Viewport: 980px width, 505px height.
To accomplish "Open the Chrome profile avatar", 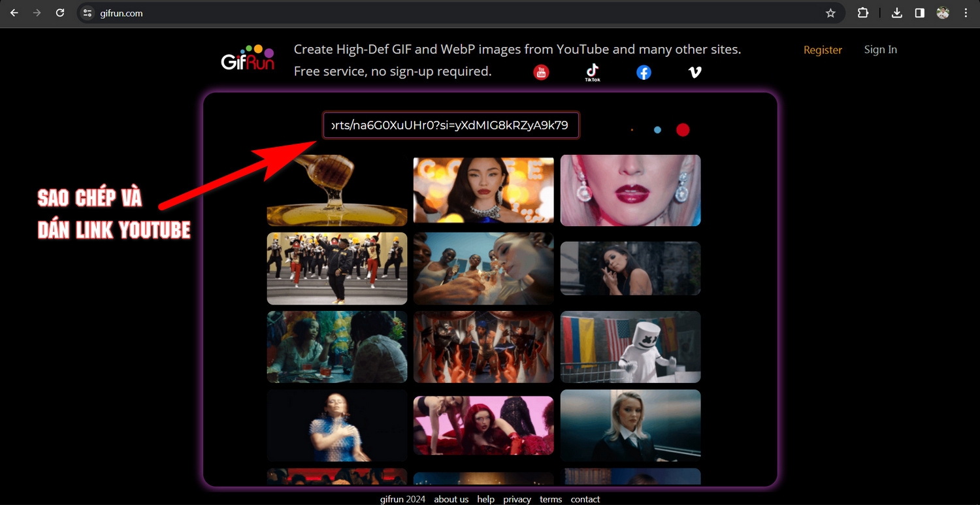I will [x=943, y=13].
